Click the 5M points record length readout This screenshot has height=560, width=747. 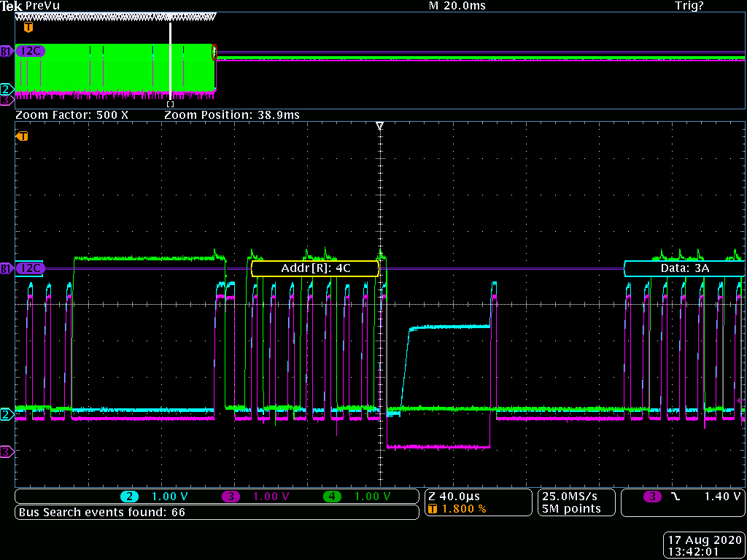tap(572, 509)
